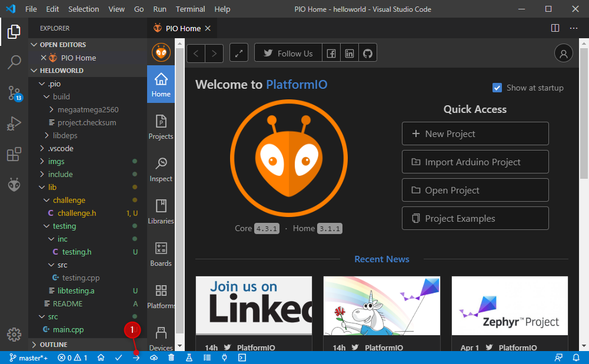Switch to Libraries in PIO sidebar
Viewport: 589px width, 364px height.
[x=161, y=212]
